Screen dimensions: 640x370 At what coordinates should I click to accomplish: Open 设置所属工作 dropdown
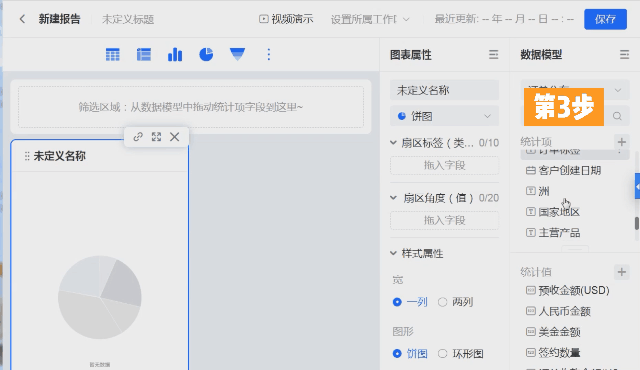pyautogui.click(x=370, y=19)
